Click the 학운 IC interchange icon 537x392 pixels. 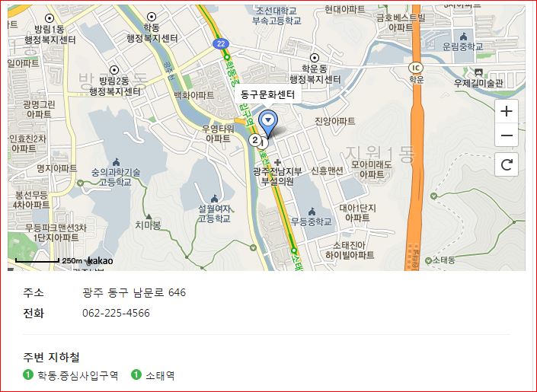click(x=416, y=68)
